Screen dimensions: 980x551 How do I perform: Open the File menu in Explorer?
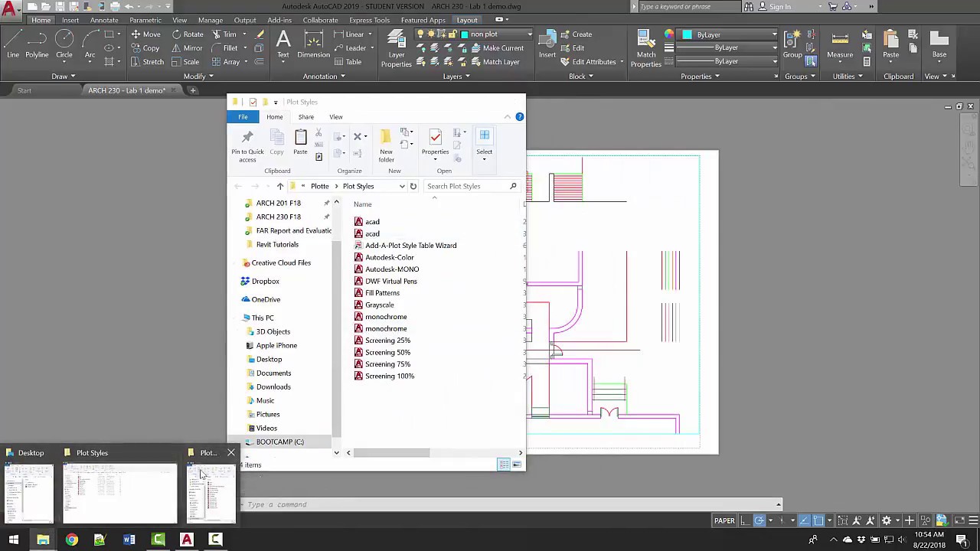tap(243, 117)
